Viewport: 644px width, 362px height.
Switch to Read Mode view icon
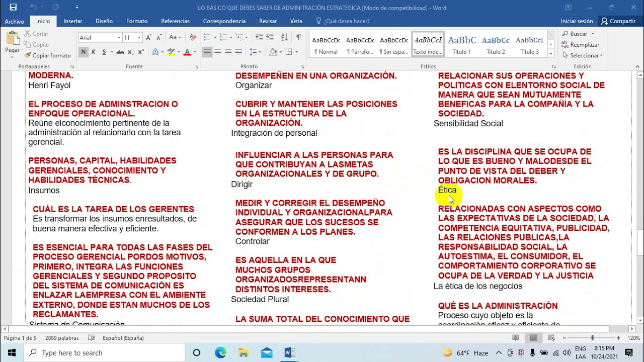pos(516,338)
